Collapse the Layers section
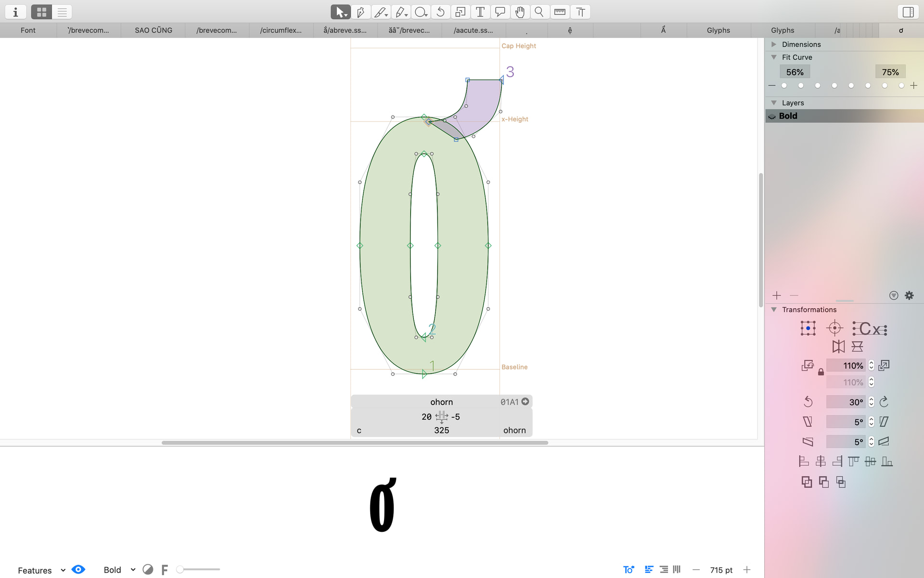 coord(774,103)
